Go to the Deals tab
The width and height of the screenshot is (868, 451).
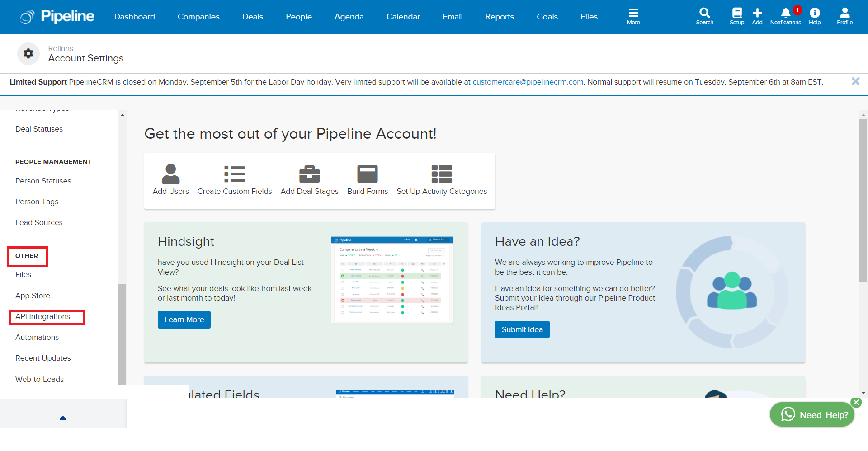pyautogui.click(x=252, y=17)
